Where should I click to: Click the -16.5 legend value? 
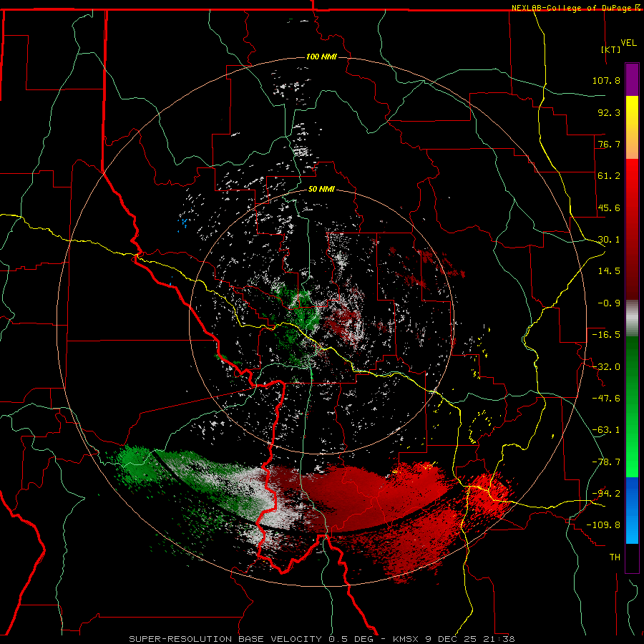(606, 335)
